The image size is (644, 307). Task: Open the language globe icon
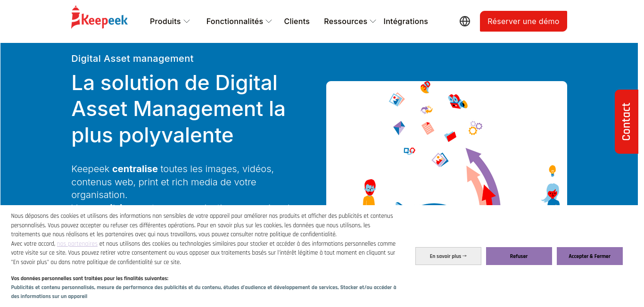tap(465, 21)
